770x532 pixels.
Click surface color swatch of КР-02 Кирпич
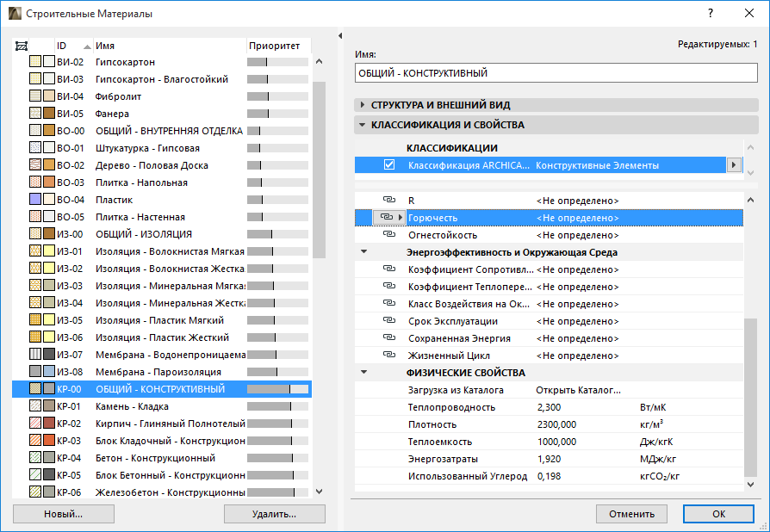(48, 423)
